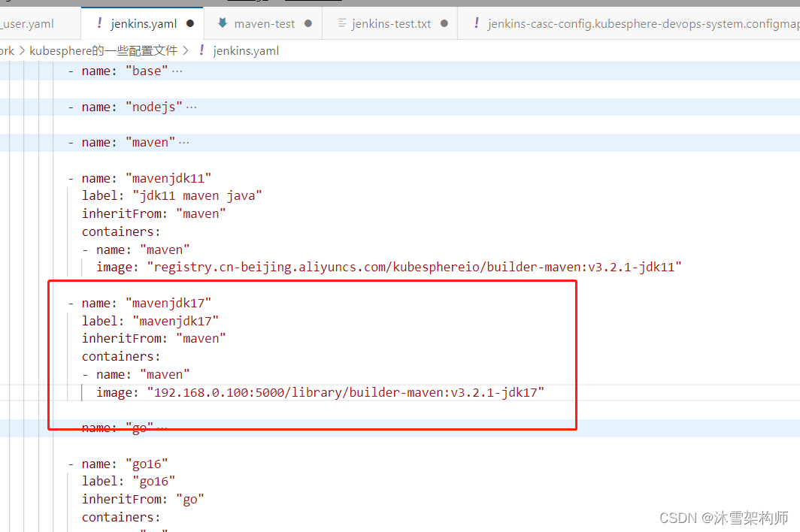Open the jenkins-casc-config configmap tab
This screenshot has width=800, height=532.
coord(629,23)
